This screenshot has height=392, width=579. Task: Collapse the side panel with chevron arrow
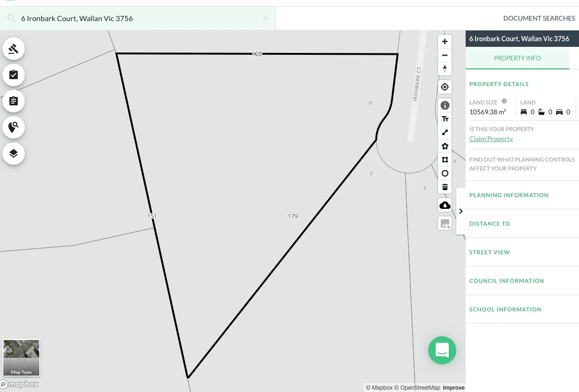coord(461,211)
